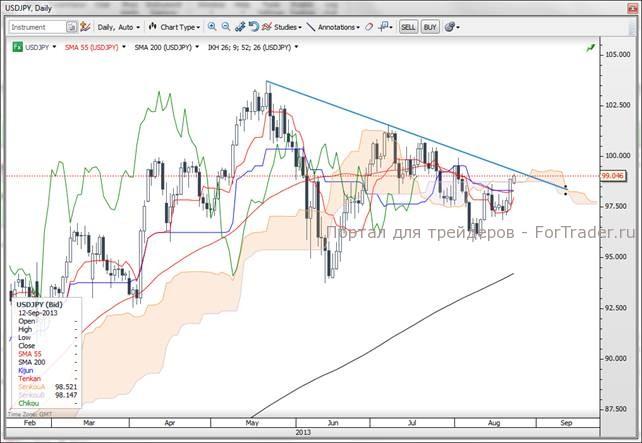Viewport: 642px width, 443px height.
Task: Click the BUY button
Action: (x=430, y=27)
